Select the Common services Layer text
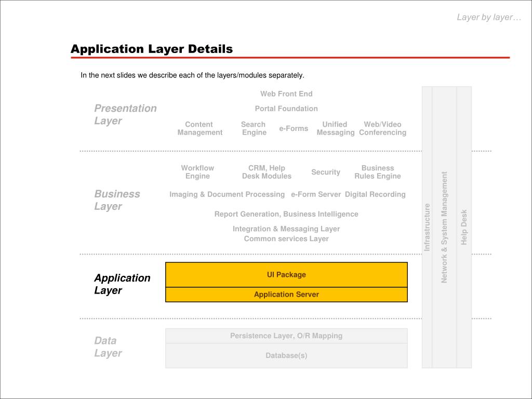Image resolution: width=532 pixels, height=399 pixels. coord(286,239)
